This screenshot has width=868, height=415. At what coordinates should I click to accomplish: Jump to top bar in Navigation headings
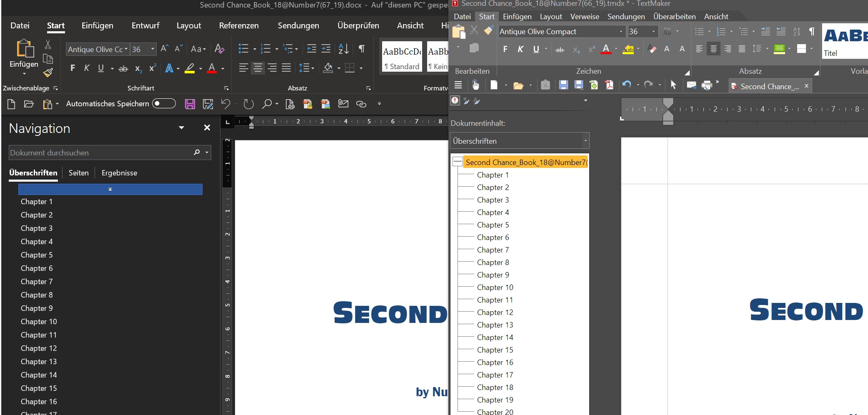click(110, 189)
